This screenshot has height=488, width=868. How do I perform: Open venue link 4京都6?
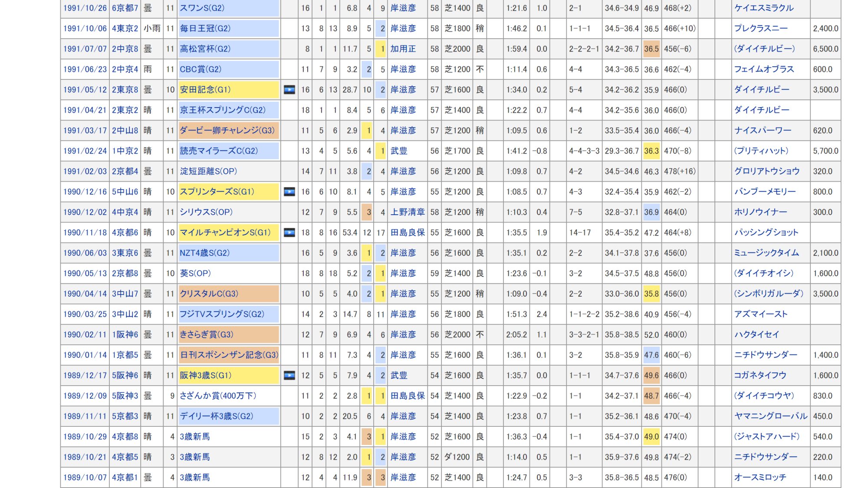(125, 233)
